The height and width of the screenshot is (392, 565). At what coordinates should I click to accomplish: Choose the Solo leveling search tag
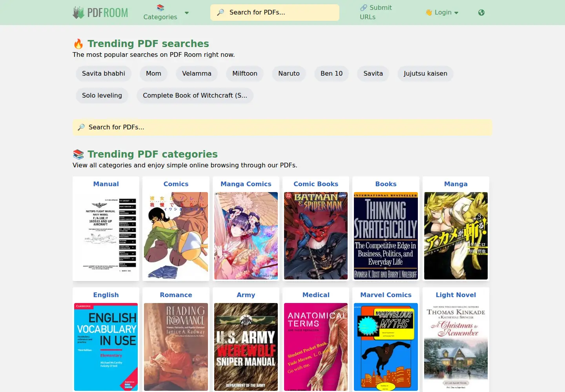click(102, 96)
